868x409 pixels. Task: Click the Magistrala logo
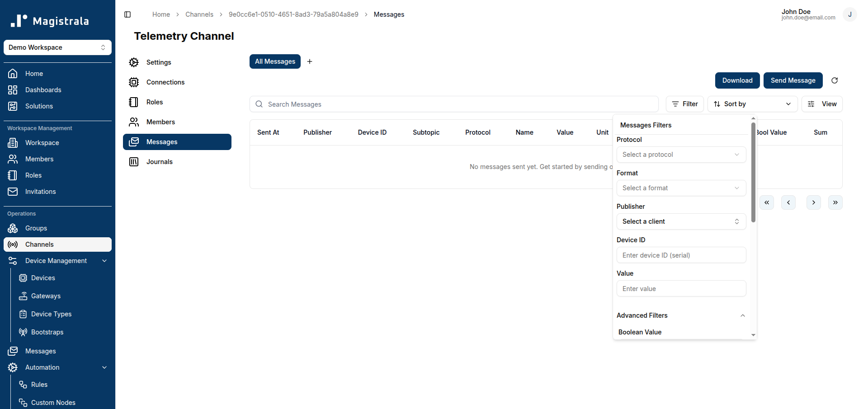[x=50, y=21]
